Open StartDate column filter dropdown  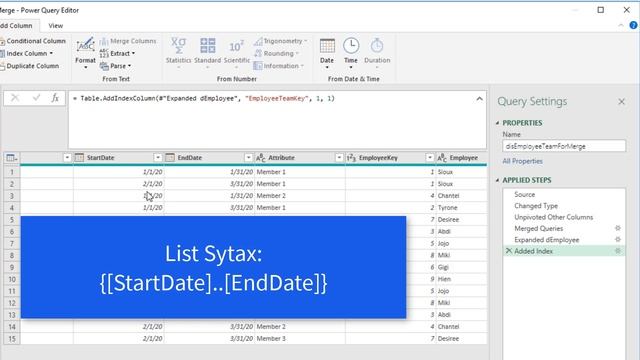click(158, 158)
